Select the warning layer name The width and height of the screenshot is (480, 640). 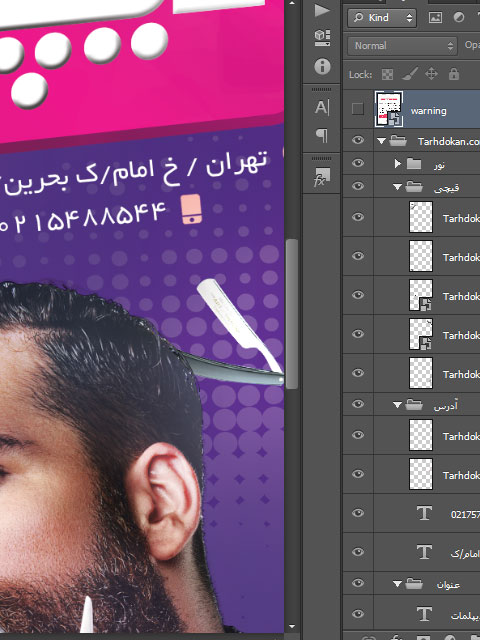pos(429,111)
